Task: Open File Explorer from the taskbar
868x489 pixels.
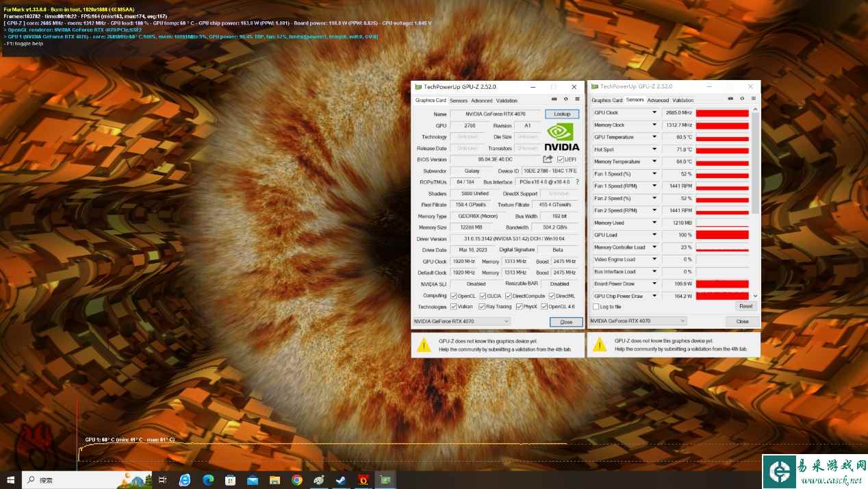Action: (x=275, y=480)
